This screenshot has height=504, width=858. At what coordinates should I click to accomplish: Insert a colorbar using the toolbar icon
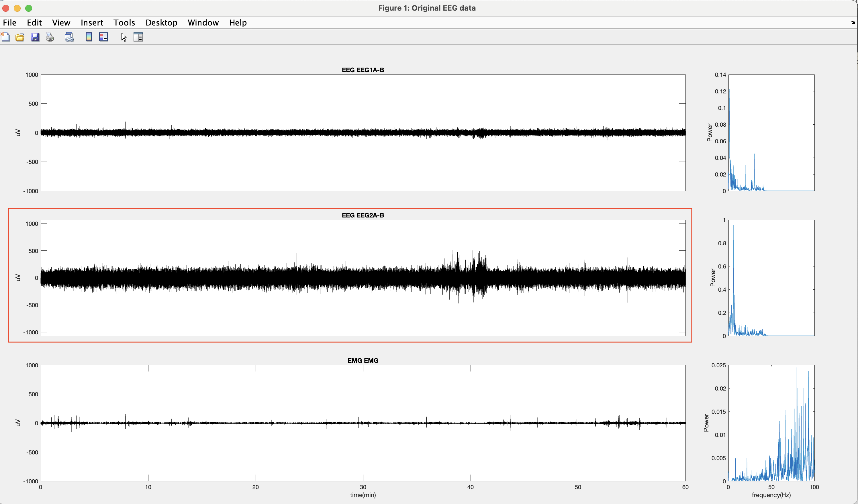[x=89, y=37]
